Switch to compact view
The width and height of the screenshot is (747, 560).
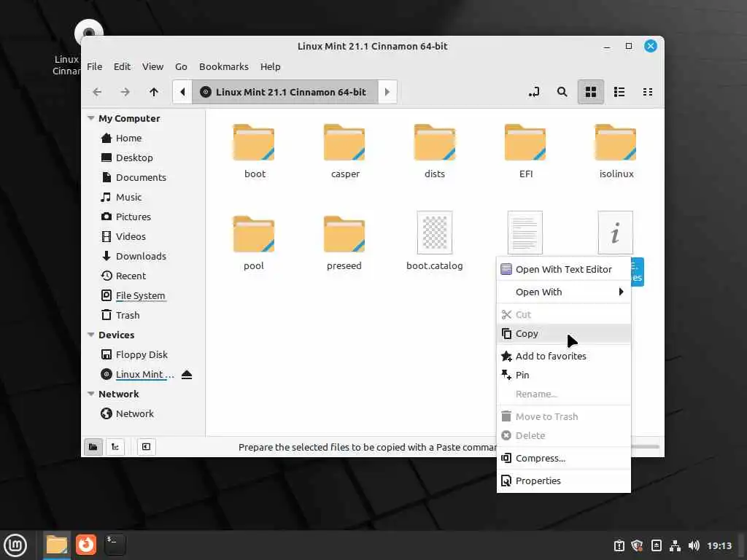click(648, 92)
